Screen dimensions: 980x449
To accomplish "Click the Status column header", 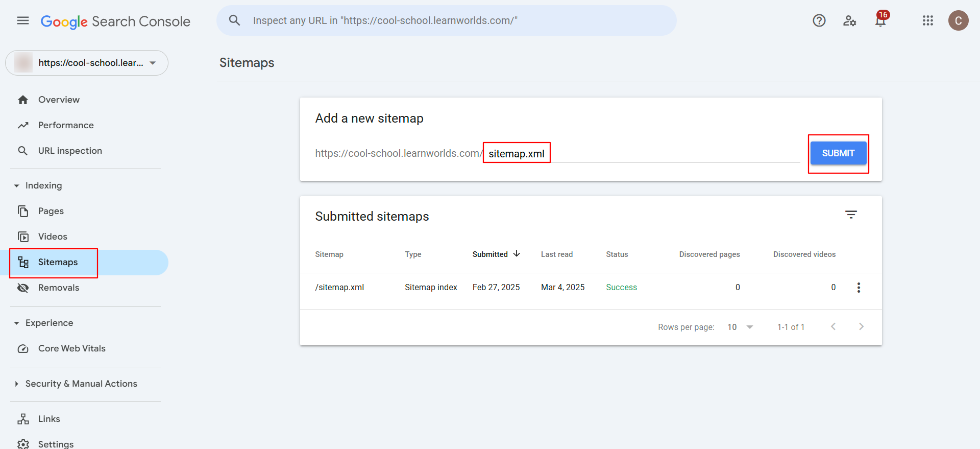I will point(617,254).
